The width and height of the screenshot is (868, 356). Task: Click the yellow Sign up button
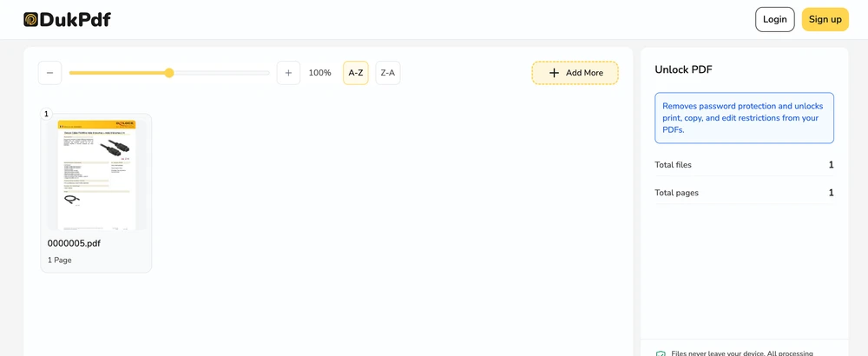click(x=825, y=19)
